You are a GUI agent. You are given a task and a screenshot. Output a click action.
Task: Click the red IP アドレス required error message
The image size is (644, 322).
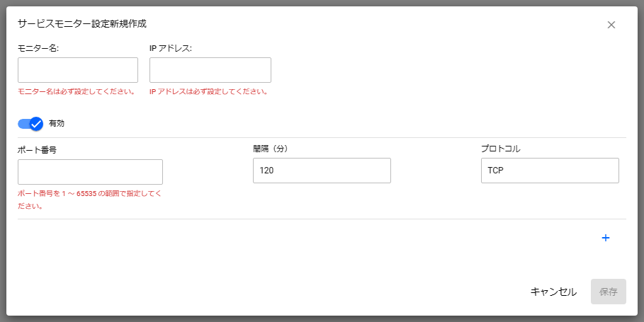click(x=208, y=92)
